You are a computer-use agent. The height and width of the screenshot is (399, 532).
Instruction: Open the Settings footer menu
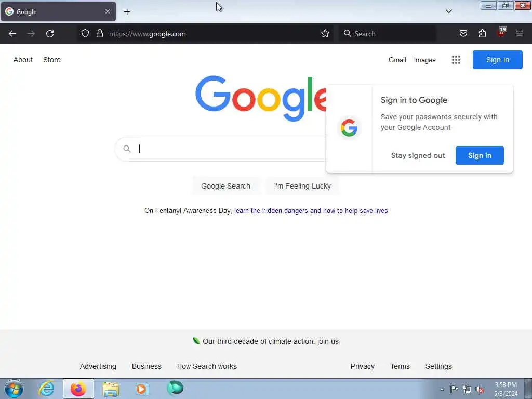pyautogui.click(x=438, y=366)
